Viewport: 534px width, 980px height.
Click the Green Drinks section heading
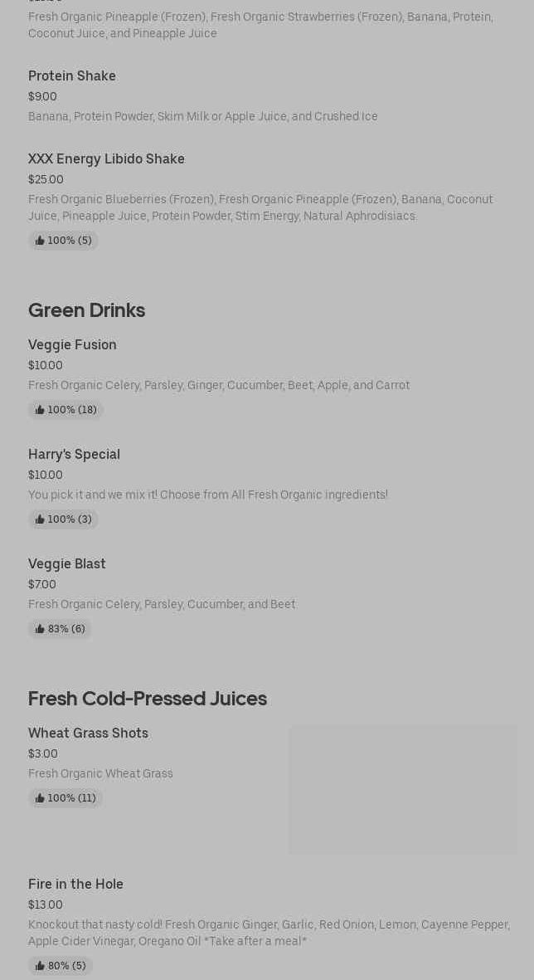(x=87, y=310)
